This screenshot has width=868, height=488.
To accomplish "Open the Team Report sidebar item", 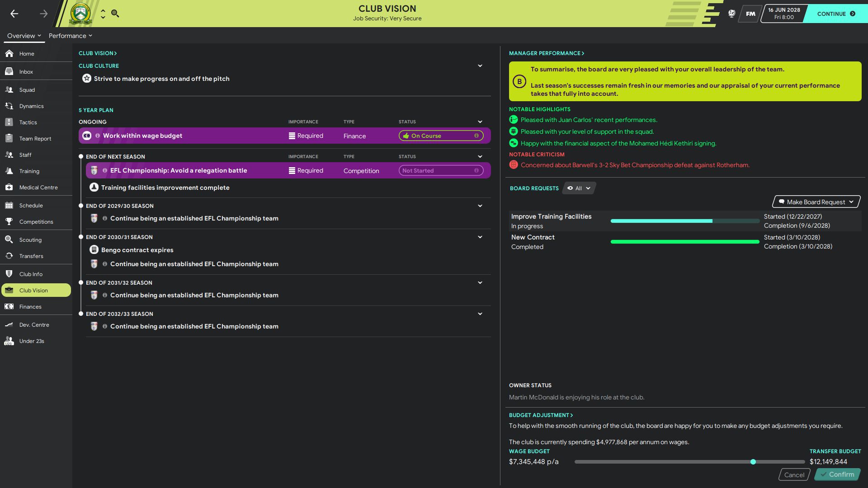I will tap(36, 138).
